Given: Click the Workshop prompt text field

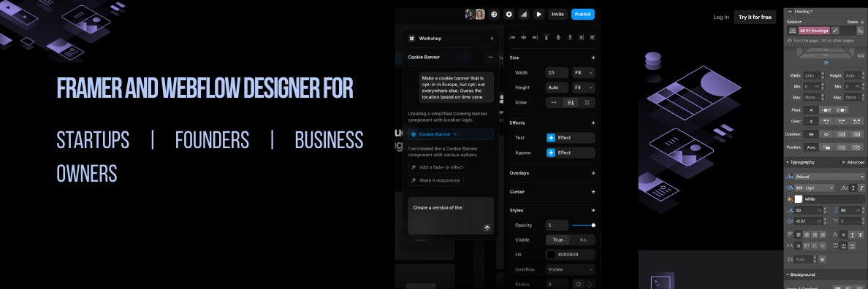Looking at the screenshot, I should 451,215.
